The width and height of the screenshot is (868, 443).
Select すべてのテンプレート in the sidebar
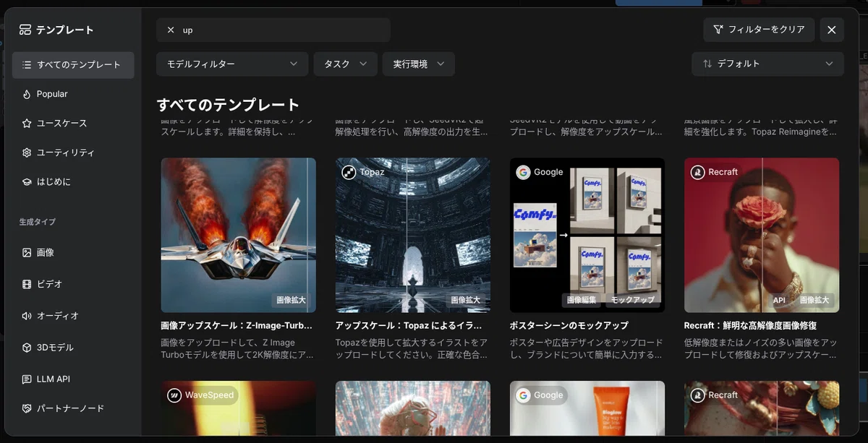(x=73, y=64)
